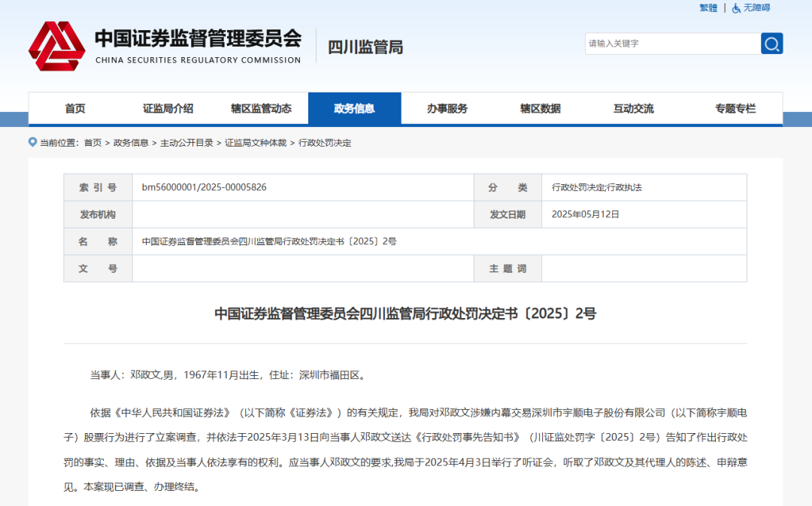Go to 证监局文种体裁 in the breadcrumb
812x506 pixels.
pyautogui.click(x=256, y=143)
